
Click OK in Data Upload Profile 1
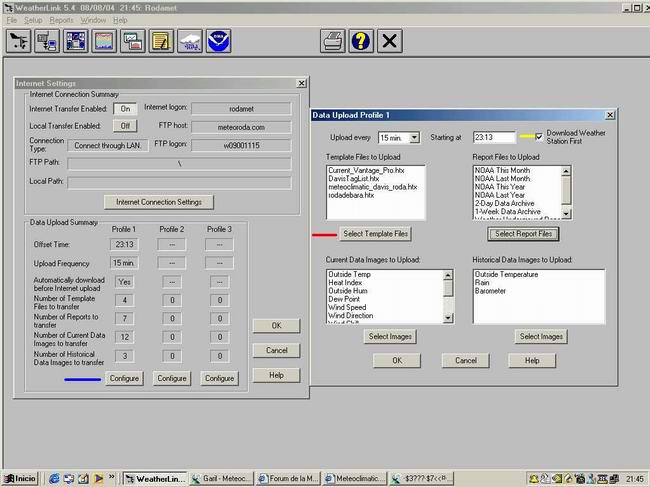pos(397,360)
